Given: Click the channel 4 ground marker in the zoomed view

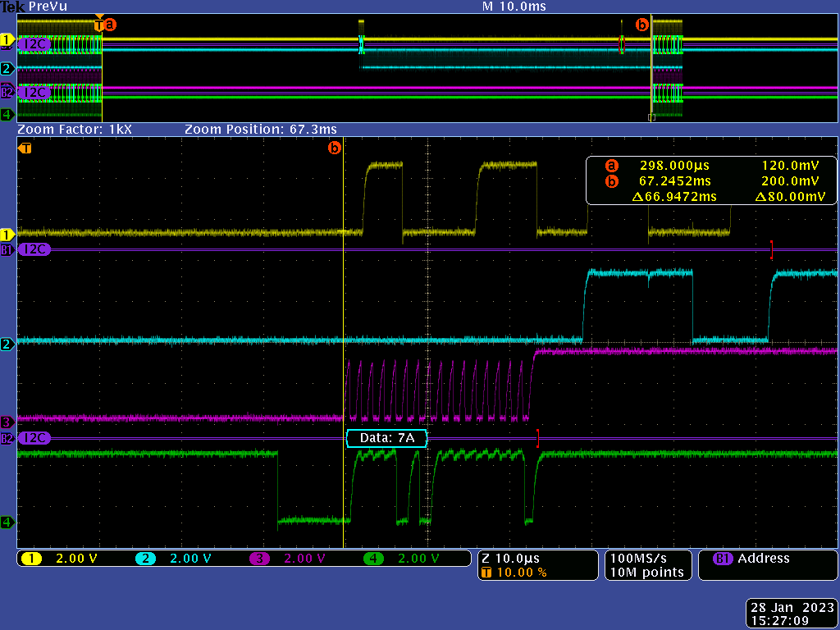Looking at the screenshot, I should tap(7, 523).
